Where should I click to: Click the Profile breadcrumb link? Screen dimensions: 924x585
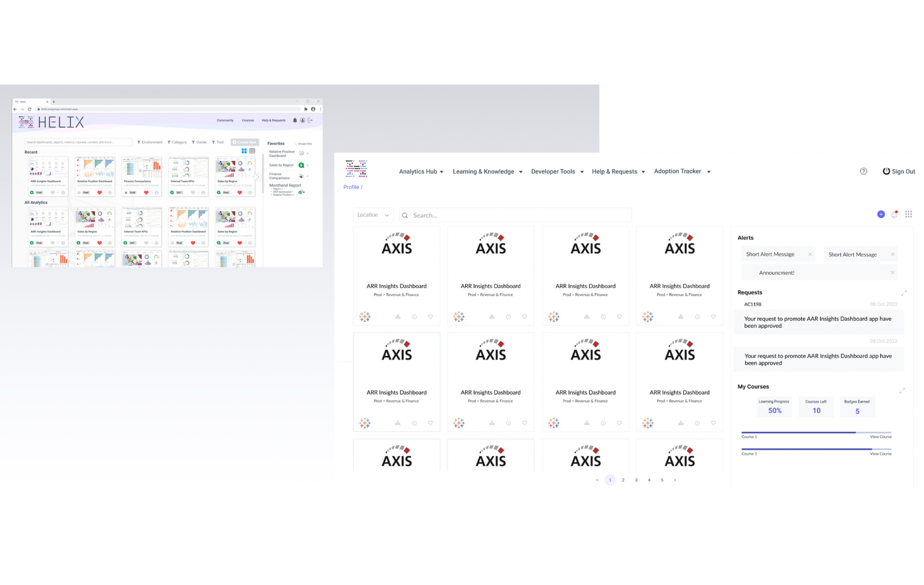[x=351, y=187]
